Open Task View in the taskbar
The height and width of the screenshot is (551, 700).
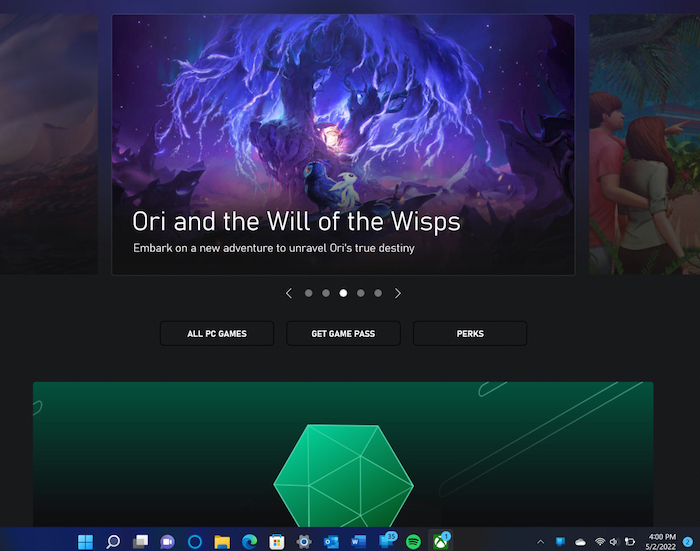tap(141, 542)
